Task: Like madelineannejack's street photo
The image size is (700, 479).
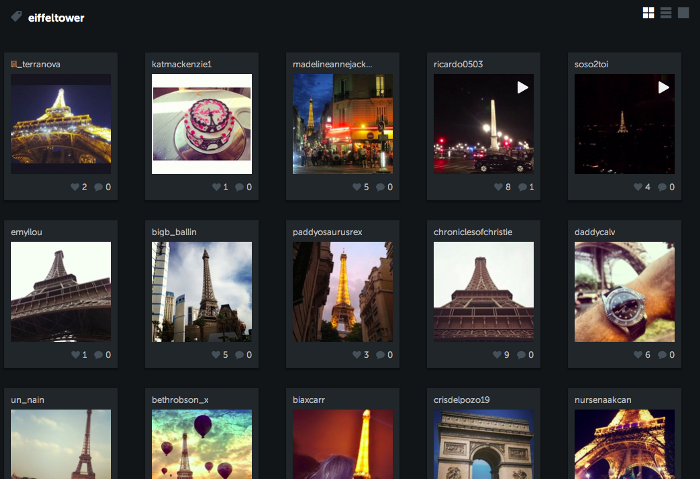Action: (x=357, y=187)
